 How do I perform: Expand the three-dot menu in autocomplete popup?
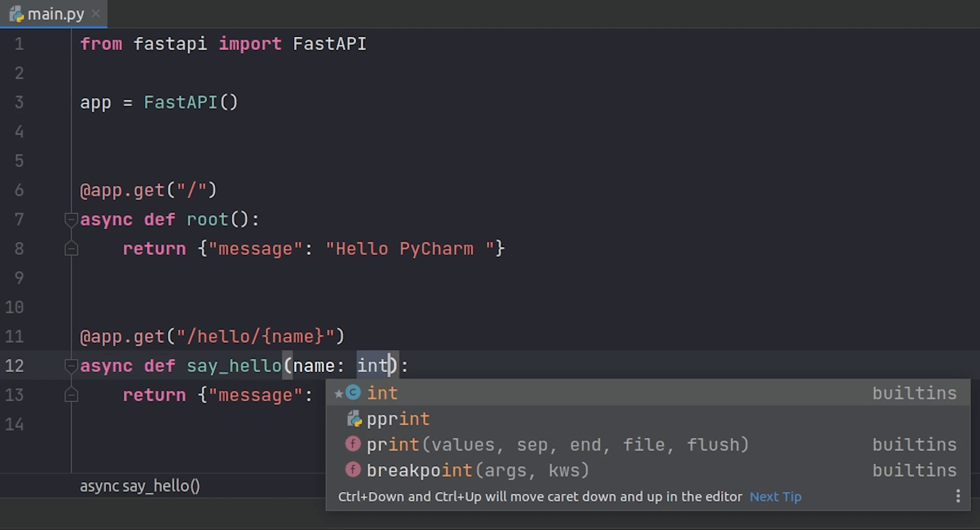[958, 496]
